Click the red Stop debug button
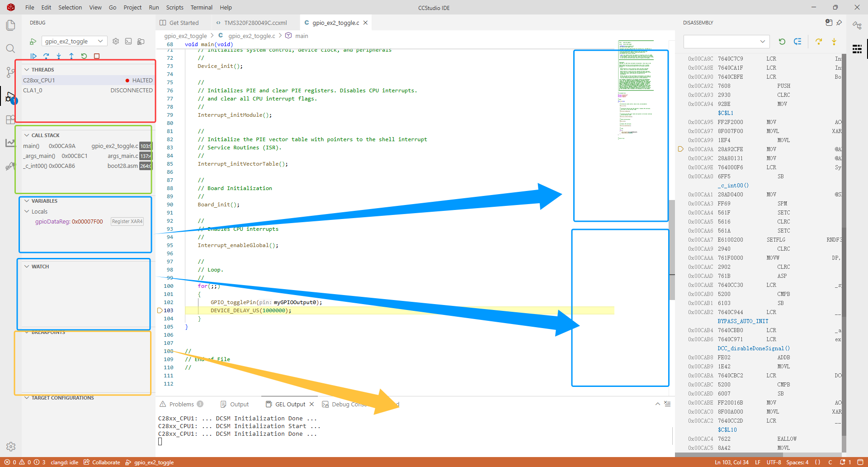The height and width of the screenshot is (467, 868). [97, 56]
